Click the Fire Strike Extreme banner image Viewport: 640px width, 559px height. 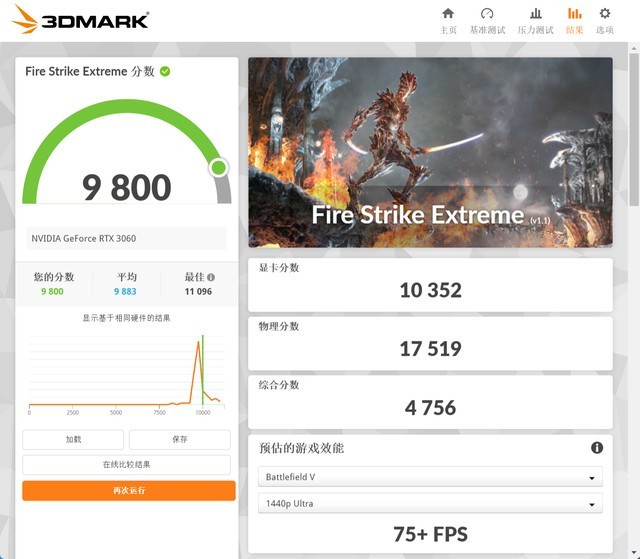click(x=430, y=152)
